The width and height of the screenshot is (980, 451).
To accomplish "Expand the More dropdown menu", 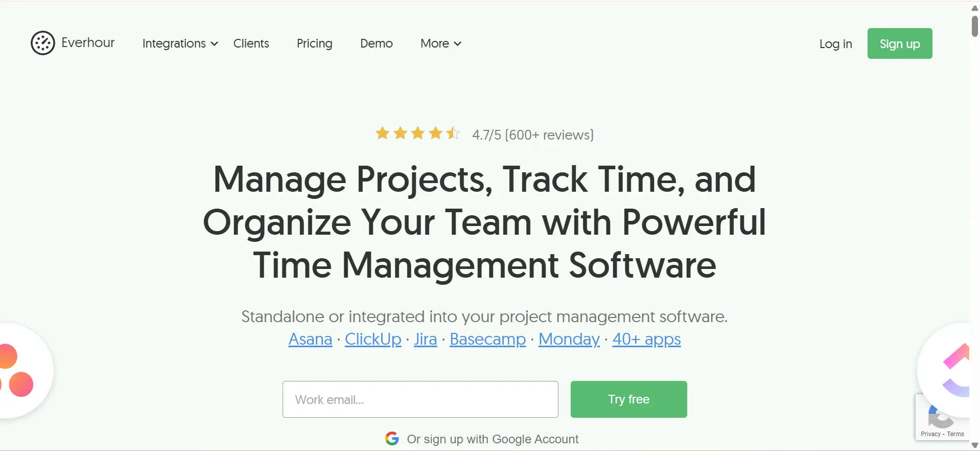I will pyautogui.click(x=440, y=43).
